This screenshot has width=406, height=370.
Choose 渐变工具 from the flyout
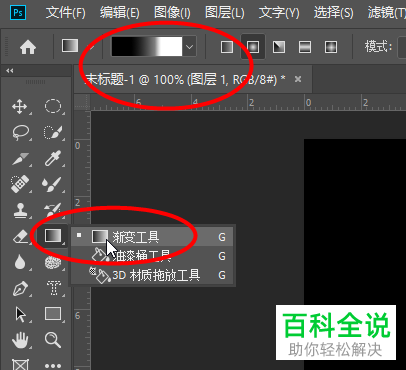[152, 237]
